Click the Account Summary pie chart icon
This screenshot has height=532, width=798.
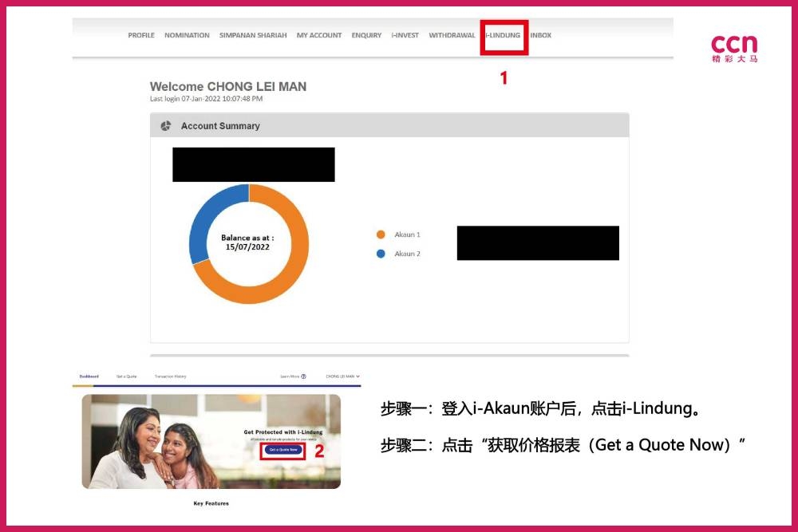point(166,126)
